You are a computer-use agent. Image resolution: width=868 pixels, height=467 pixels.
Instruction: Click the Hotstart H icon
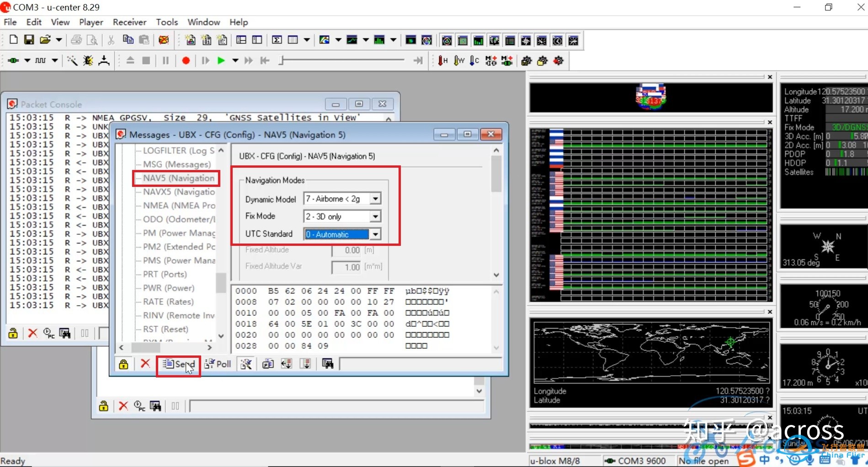[x=442, y=60]
